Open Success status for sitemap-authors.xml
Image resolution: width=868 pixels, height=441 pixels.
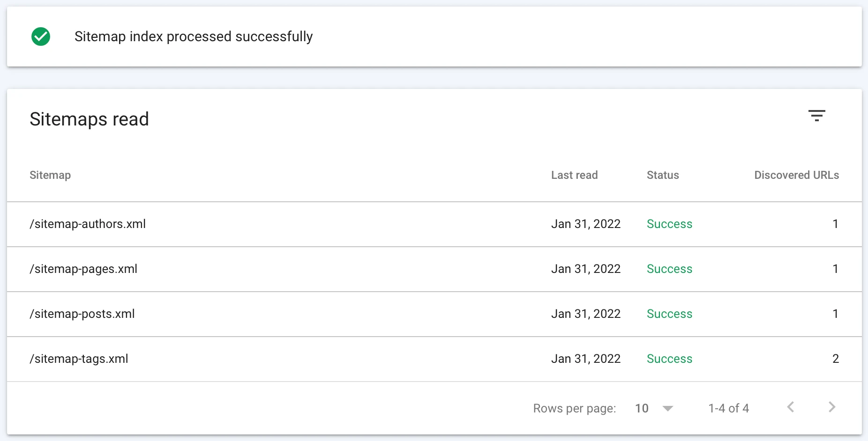click(x=669, y=224)
